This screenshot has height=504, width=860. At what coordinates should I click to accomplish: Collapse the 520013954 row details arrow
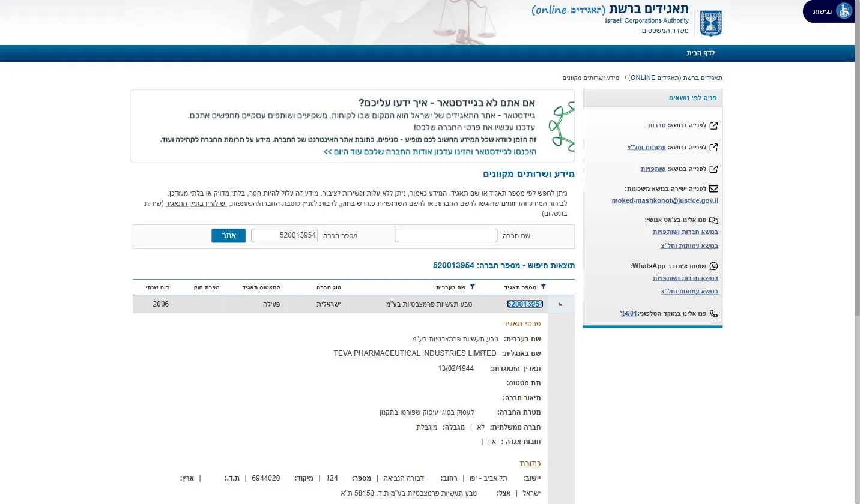(560, 304)
